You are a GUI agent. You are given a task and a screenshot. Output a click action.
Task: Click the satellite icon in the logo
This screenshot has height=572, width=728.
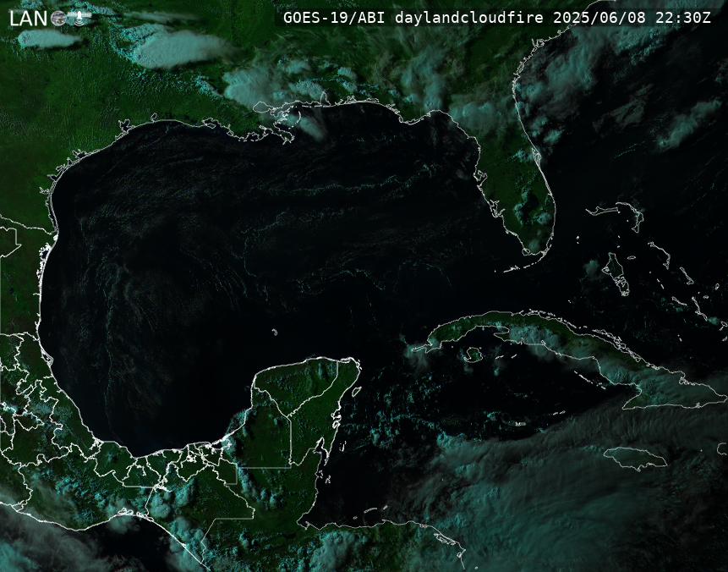point(79,18)
